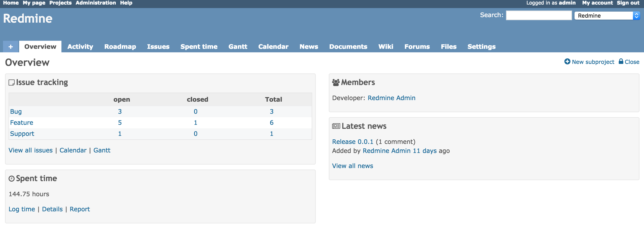Open My page in top menu

pos(34,3)
